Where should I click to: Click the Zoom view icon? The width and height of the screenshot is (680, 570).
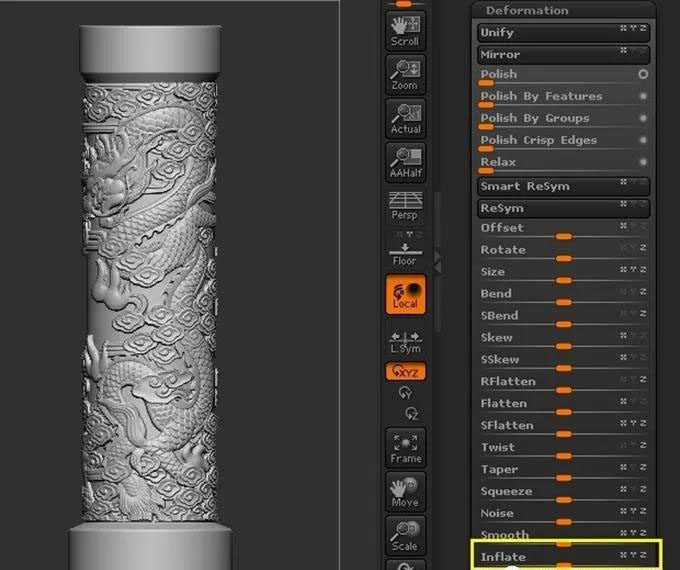pyautogui.click(x=405, y=75)
